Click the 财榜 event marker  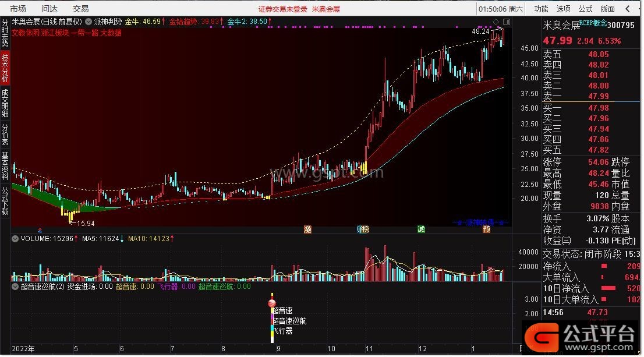[x=363, y=229]
